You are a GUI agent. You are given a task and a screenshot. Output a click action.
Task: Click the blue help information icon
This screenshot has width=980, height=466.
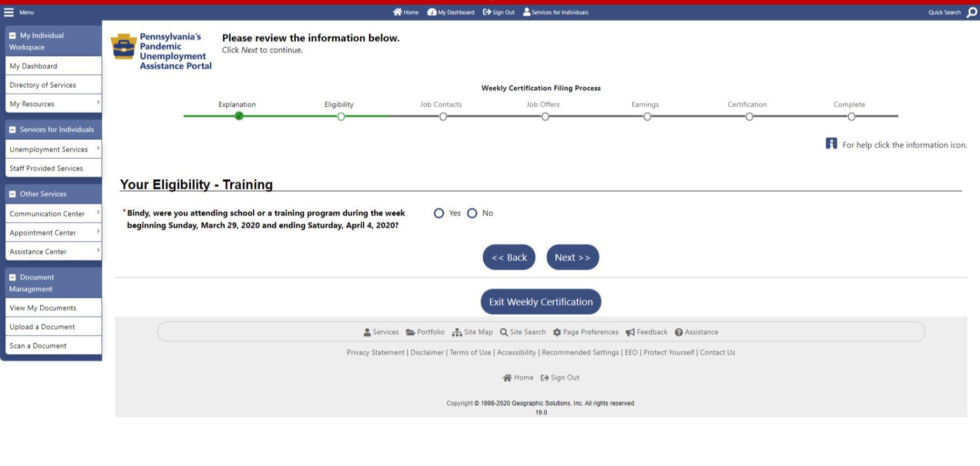(831, 144)
